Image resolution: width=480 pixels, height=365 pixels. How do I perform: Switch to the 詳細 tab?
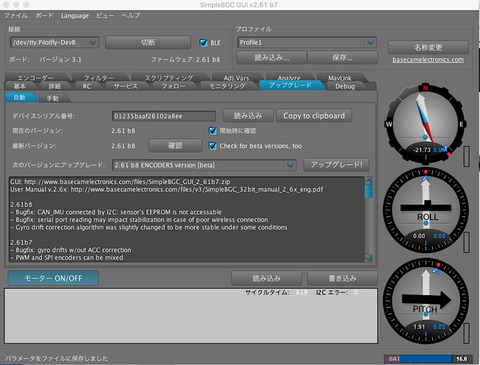pos(55,86)
